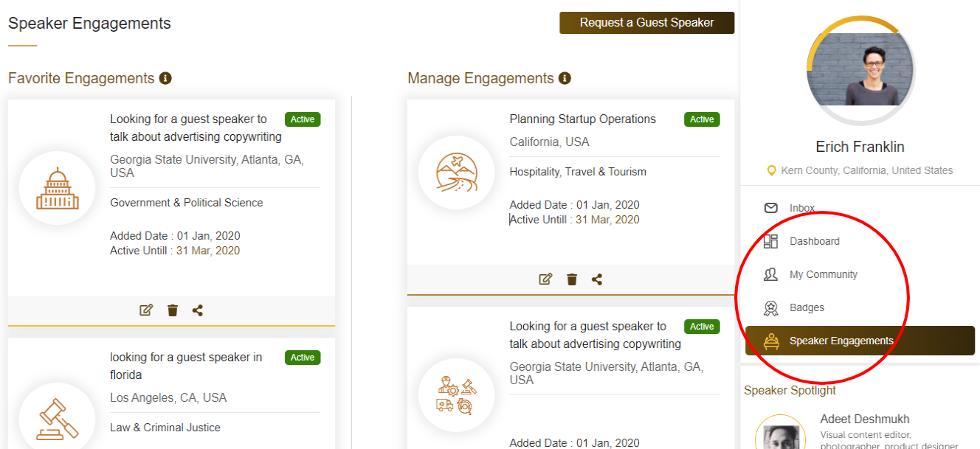The width and height of the screenshot is (980, 449).
Task: Click 'Speaker Spotlight' heading
Action: [790, 390]
